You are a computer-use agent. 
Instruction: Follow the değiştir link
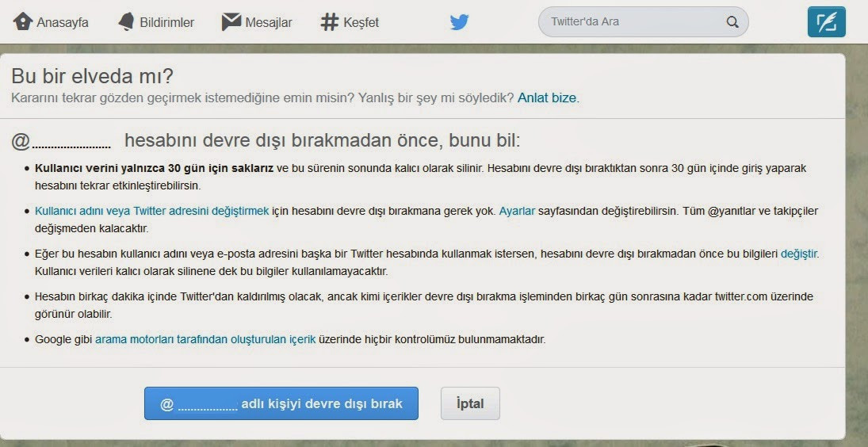(799, 254)
